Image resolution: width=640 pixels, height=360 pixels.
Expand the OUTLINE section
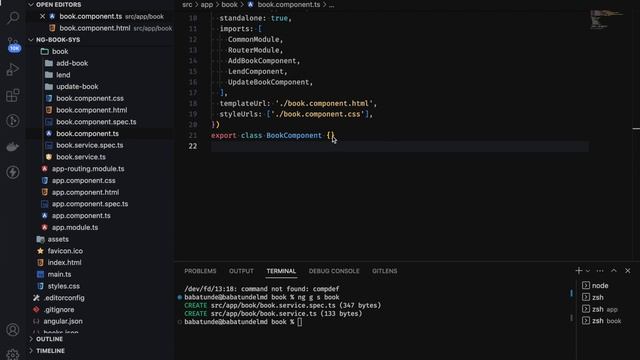(x=49, y=339)
